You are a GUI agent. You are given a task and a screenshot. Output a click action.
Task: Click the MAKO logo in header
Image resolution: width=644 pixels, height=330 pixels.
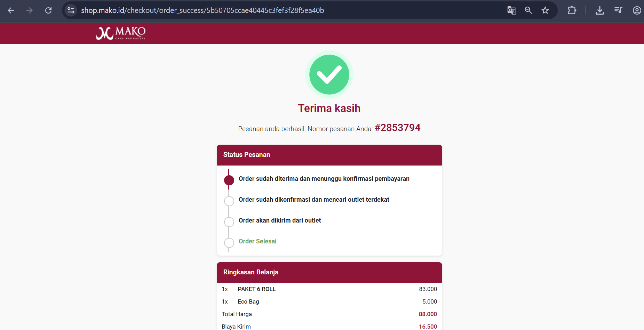coord(121,33)
